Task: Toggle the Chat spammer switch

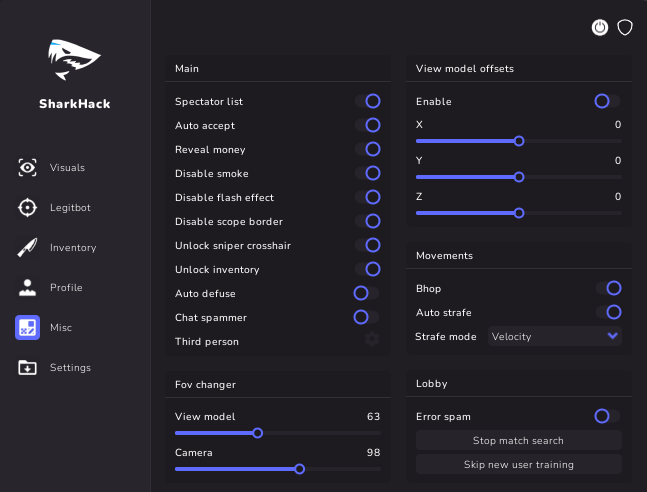Action: click(367, 317)
